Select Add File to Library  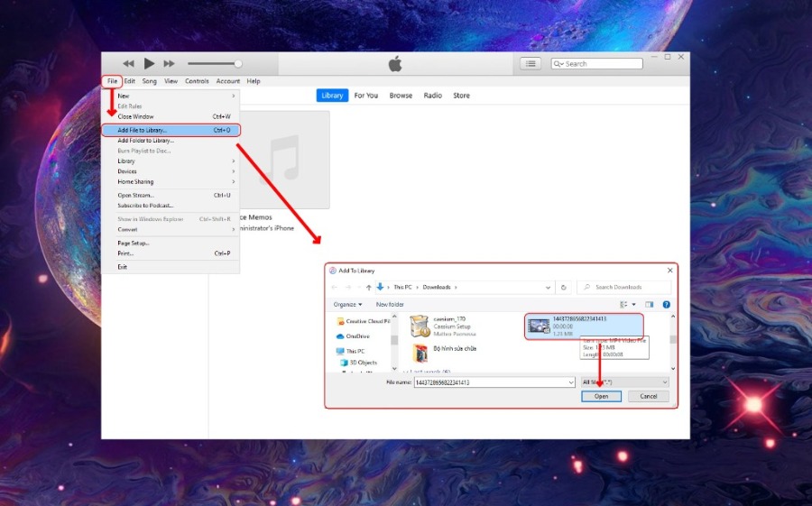tap(171, 130)
